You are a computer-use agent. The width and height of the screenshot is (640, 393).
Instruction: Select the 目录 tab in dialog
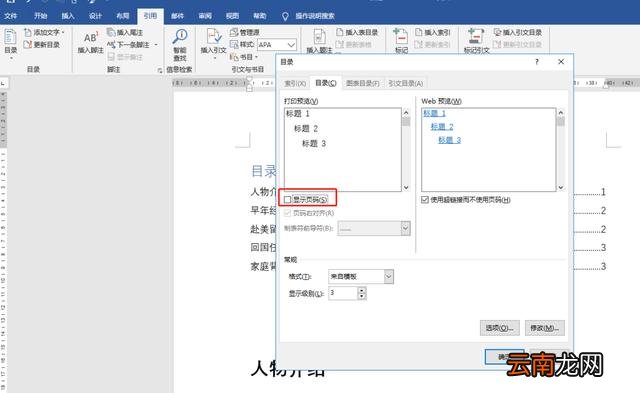(x=326, y=83)
